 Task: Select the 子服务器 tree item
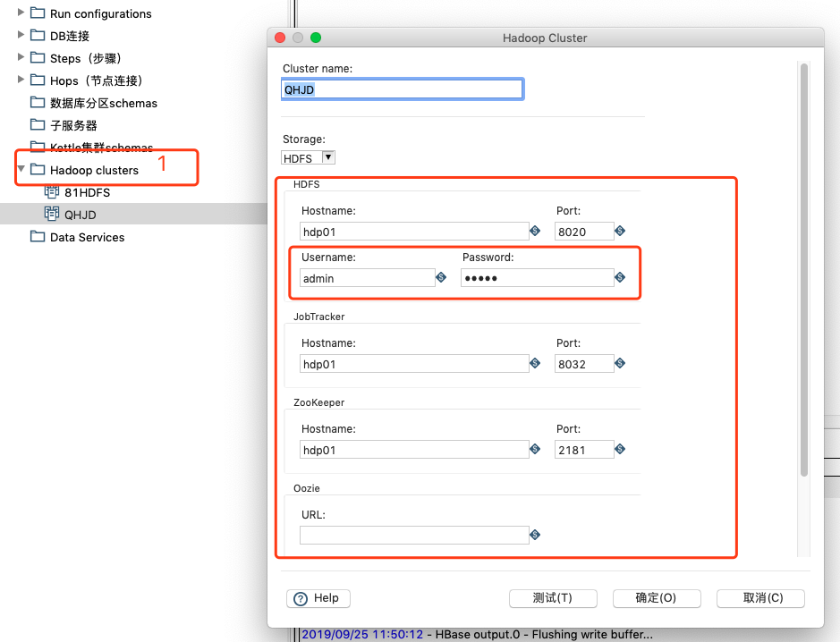click(x=73, y=125)
